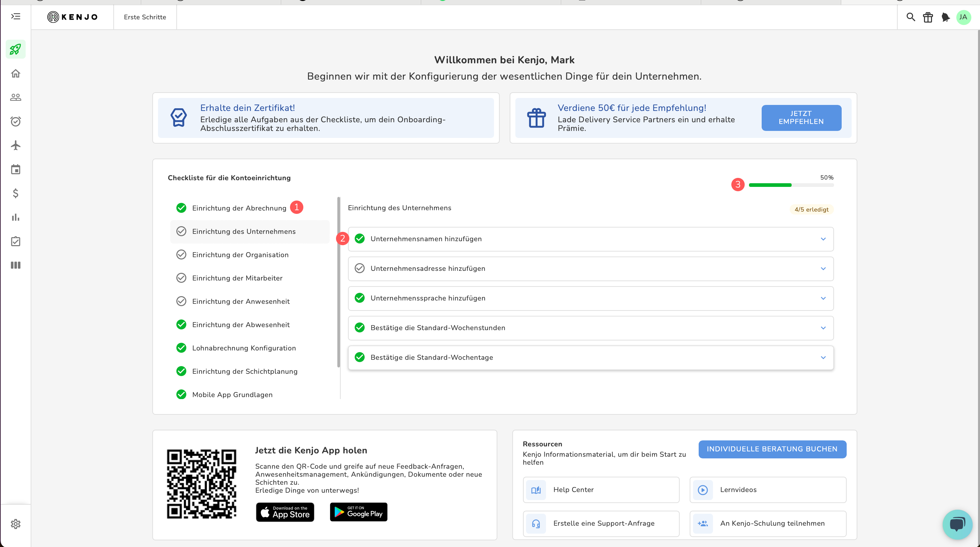This screenshot has height=547, width=980.
Task: Click the search magnifier icon
Action: [x=910, y=17]
